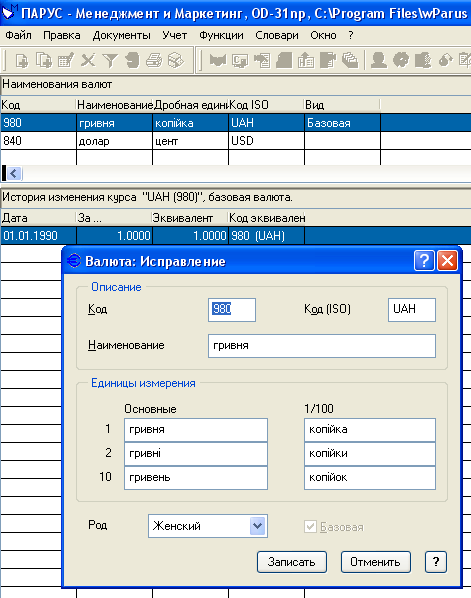Click the USD cell in currency table
This screenshot has width=471, height=598.
click(266, 141)
